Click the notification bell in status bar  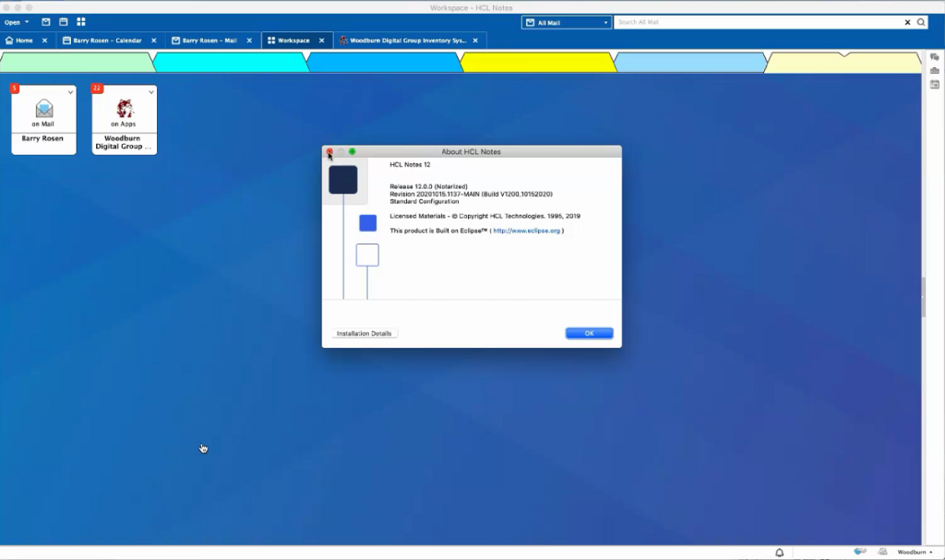779,552
